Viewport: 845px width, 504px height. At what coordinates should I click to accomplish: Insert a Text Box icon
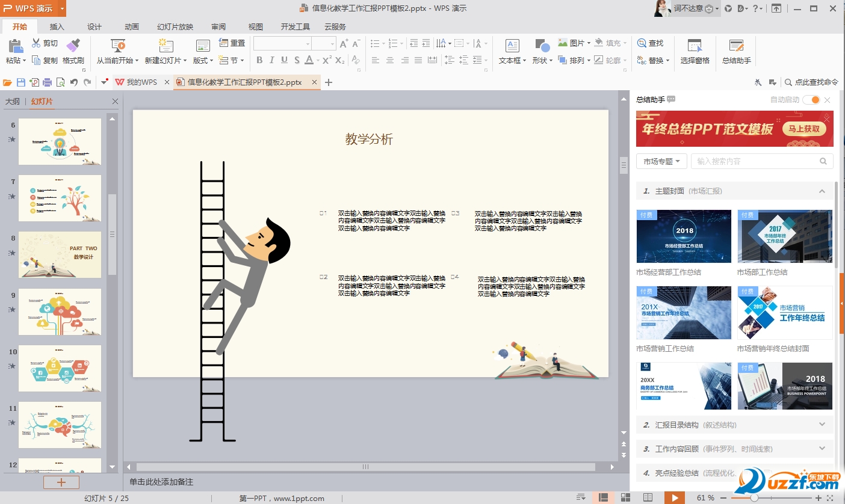click(x=512, y=46)
